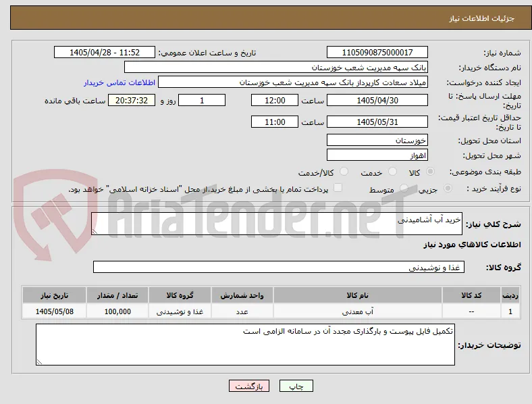Image resolution: width=532 pixels, height=404 pixels.
Task: Click delivery city field اهواز
Action: click(377, 155)
